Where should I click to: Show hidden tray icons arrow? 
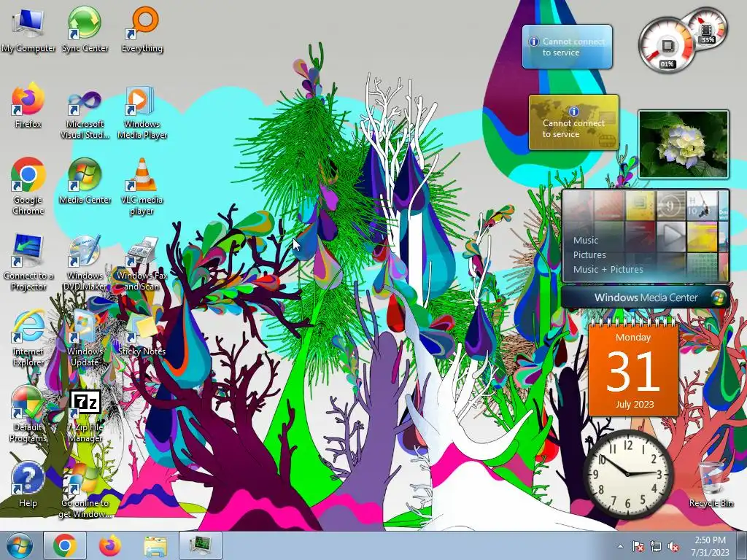620,546
